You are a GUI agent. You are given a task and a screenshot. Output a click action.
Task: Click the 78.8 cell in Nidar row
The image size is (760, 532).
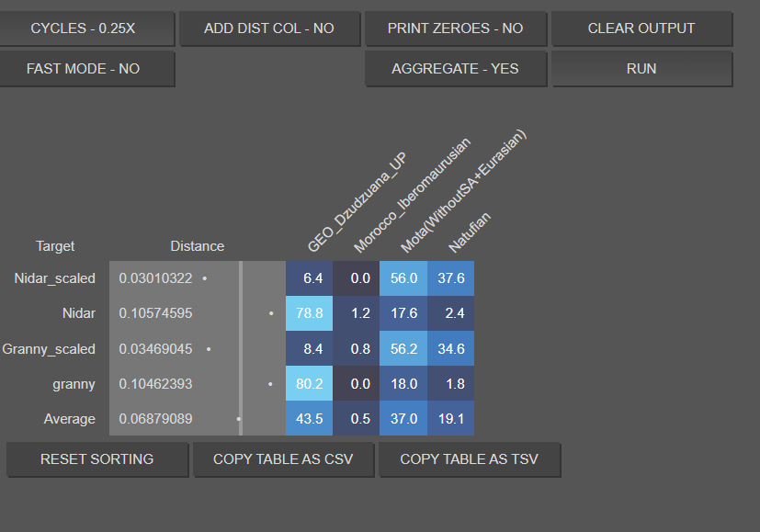pyautogui.click(x=309, y=313)
